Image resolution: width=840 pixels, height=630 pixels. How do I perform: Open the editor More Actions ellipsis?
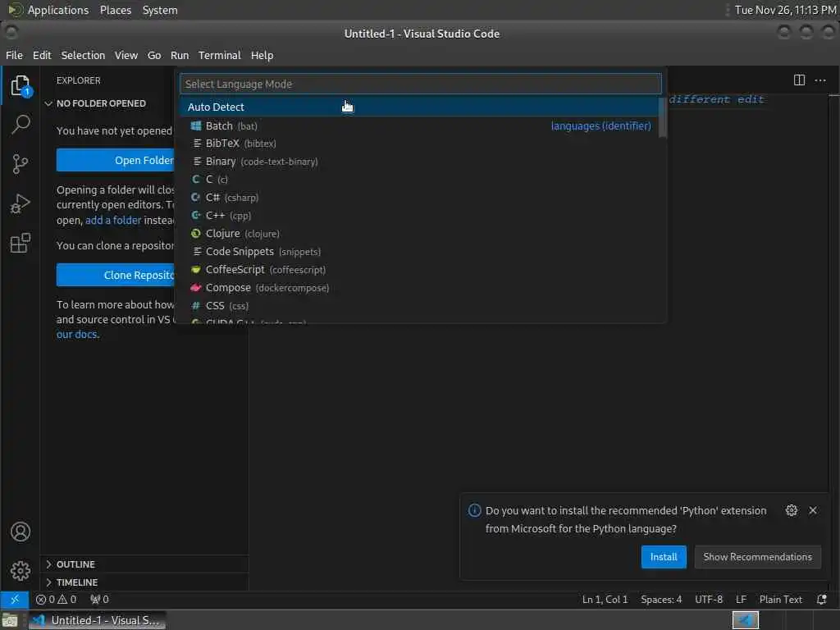tap(820, 80)
